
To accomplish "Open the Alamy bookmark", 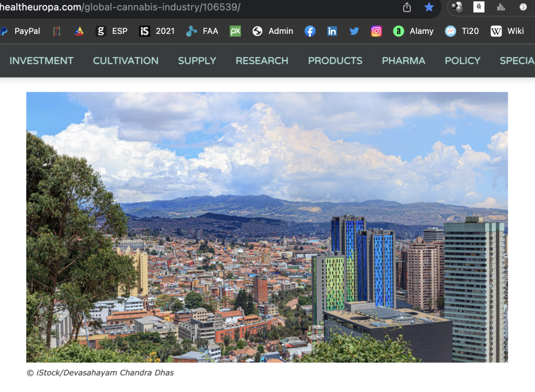I will (x=413, y=31).
